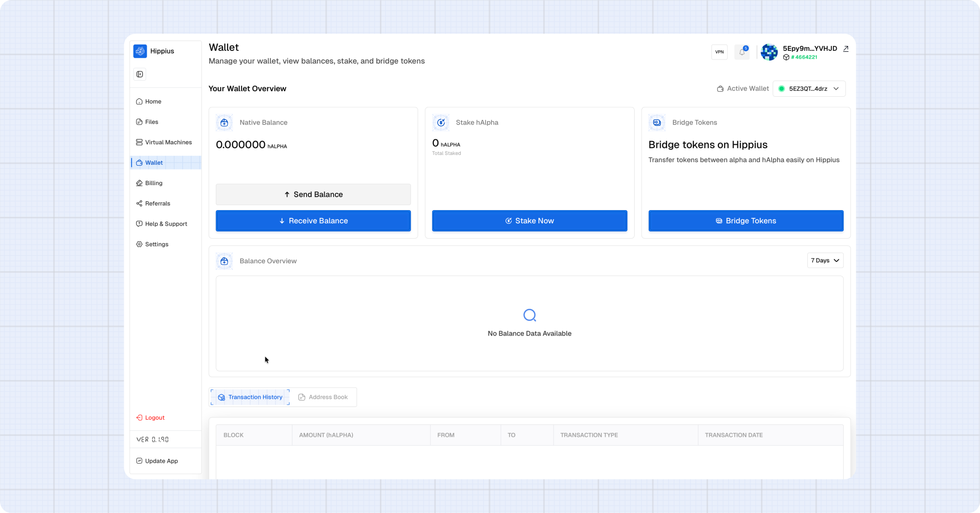The image size is (980, 513).
Task: Select the Transaction History tab
Action: (x=249, y=397)
